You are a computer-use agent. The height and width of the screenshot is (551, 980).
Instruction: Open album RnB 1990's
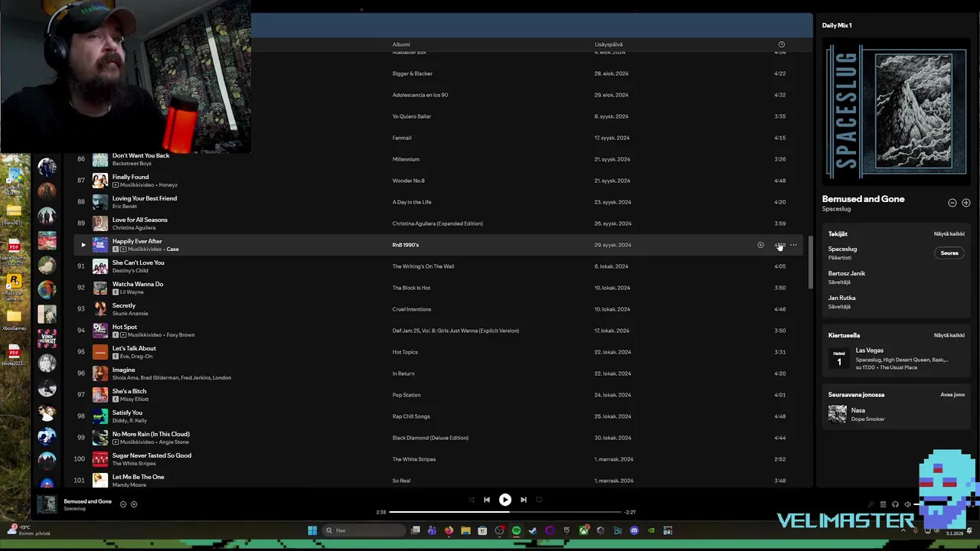pos(405,245)
